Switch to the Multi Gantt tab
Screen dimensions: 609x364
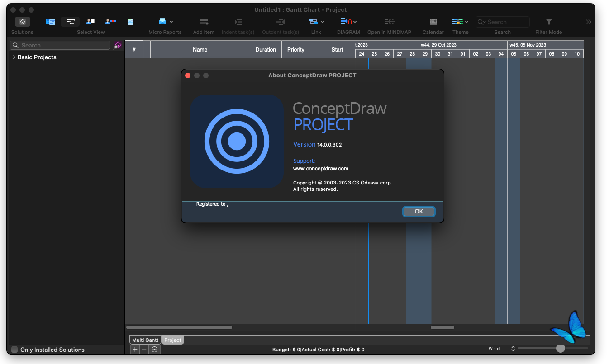[x=145, y=340]
